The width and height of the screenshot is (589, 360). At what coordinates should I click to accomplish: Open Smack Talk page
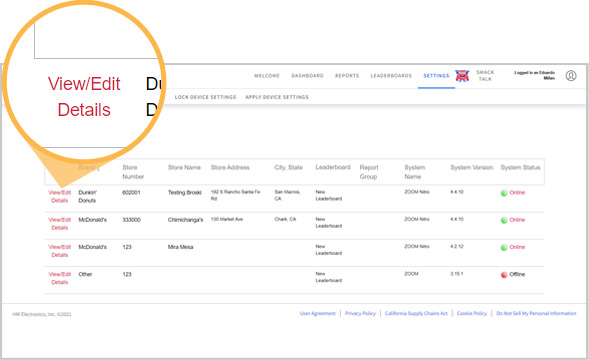[x=485, y=76]
